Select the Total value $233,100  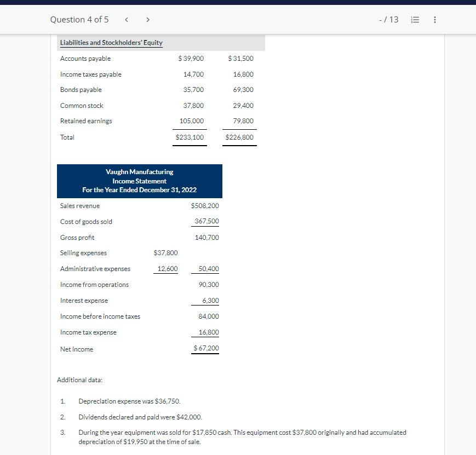click(190, 137)
